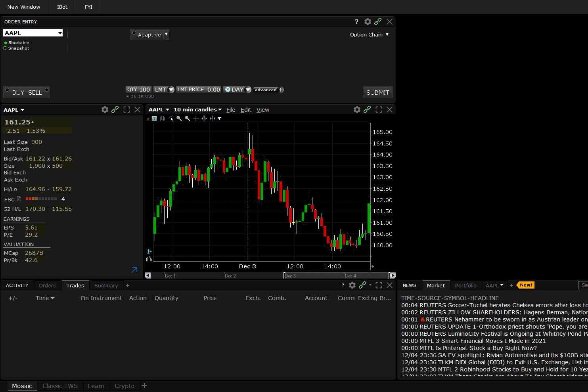Add new layout tab plus button
Viewport: 588px width, 392px height.
[144, 386]
